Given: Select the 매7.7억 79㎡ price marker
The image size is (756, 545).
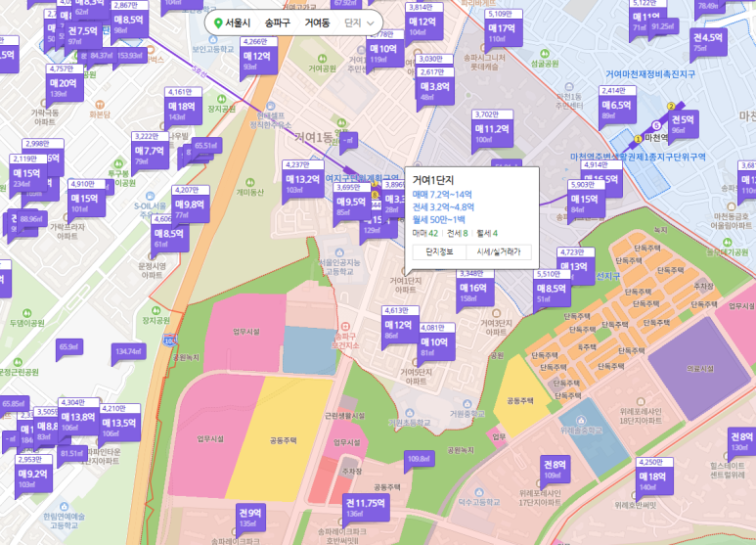Looking at the screenshot, I should click(150, 152).
